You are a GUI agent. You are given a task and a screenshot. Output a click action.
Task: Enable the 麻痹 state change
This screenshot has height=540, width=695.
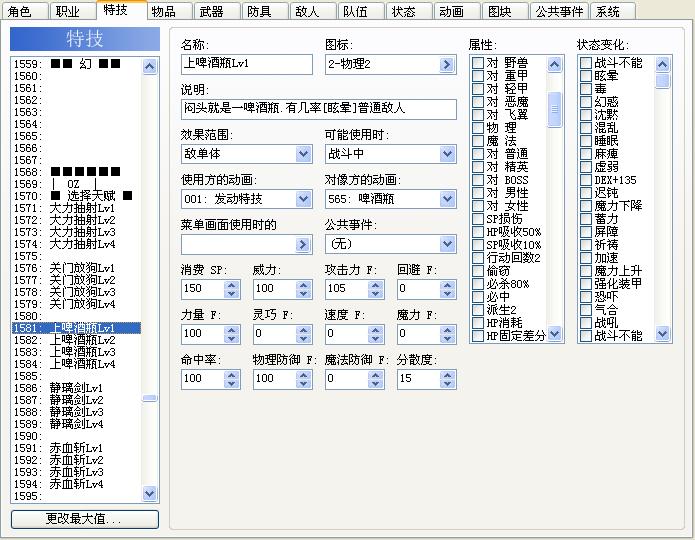(586, 154)
